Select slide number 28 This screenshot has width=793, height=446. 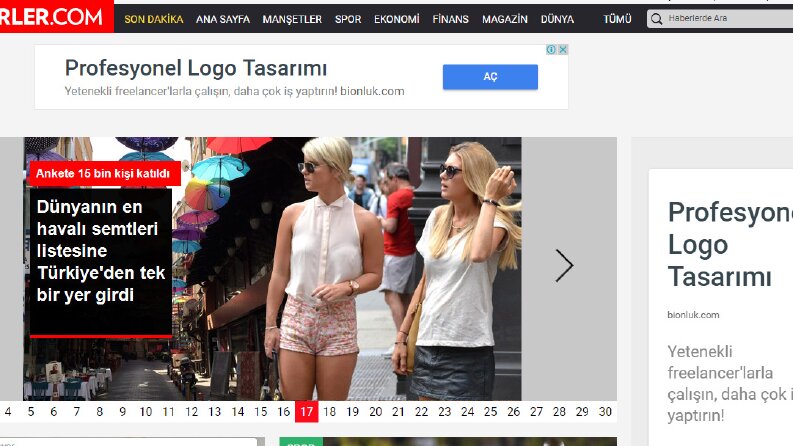click(x=559, y=412)
